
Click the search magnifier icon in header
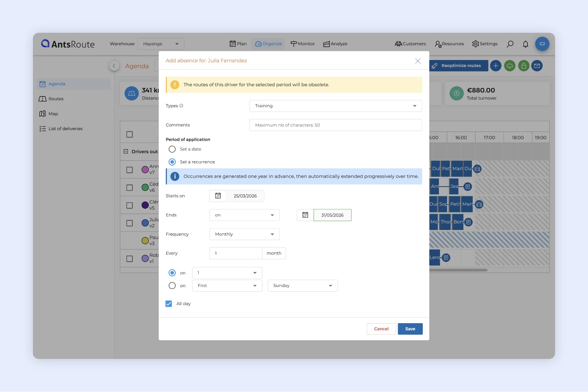click(x=510, y=44)
